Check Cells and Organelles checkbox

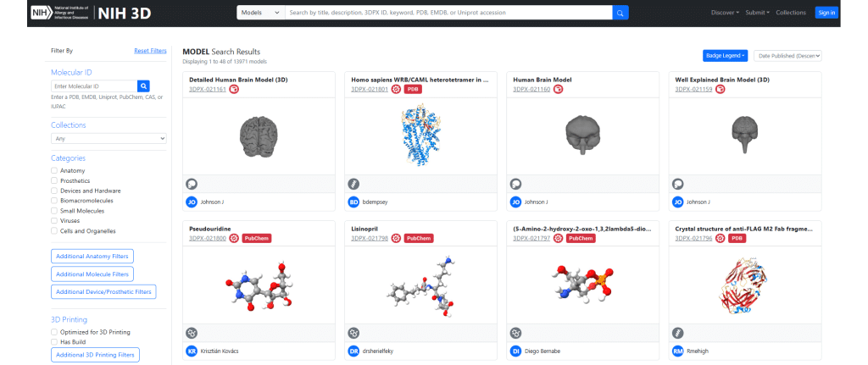coord(54,231)
